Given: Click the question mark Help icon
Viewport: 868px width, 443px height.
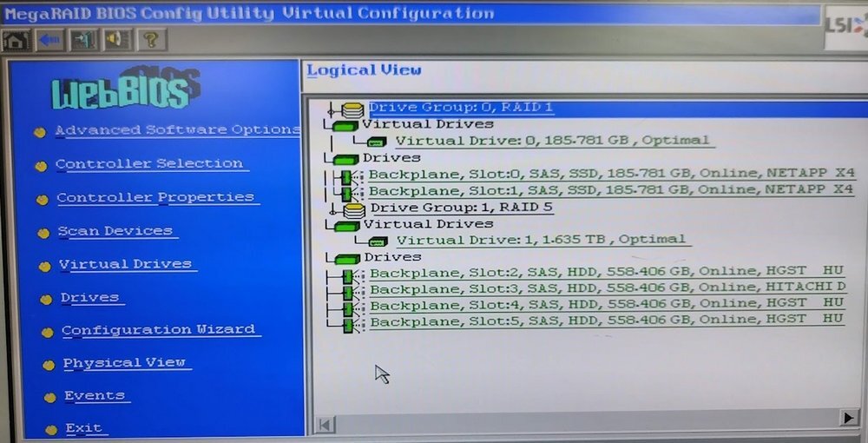Looking at the screenshot, I should [x=152, y=41].
